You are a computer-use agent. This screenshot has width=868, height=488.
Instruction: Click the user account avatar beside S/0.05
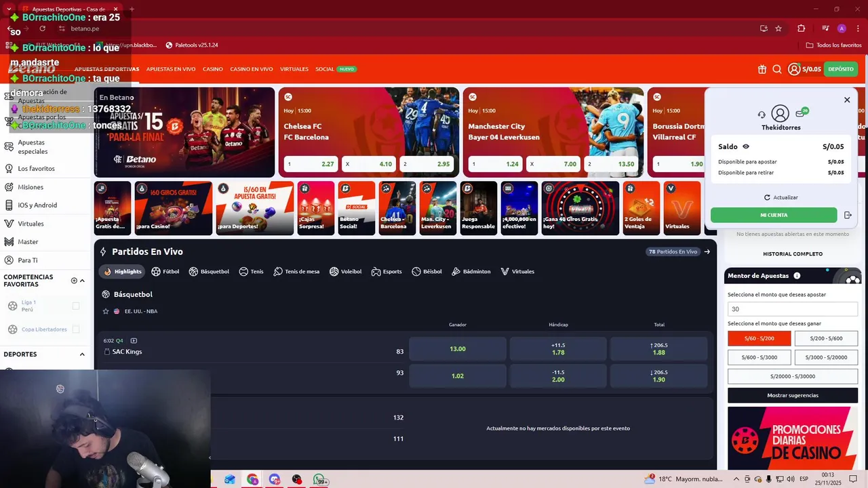coord(793,69)
